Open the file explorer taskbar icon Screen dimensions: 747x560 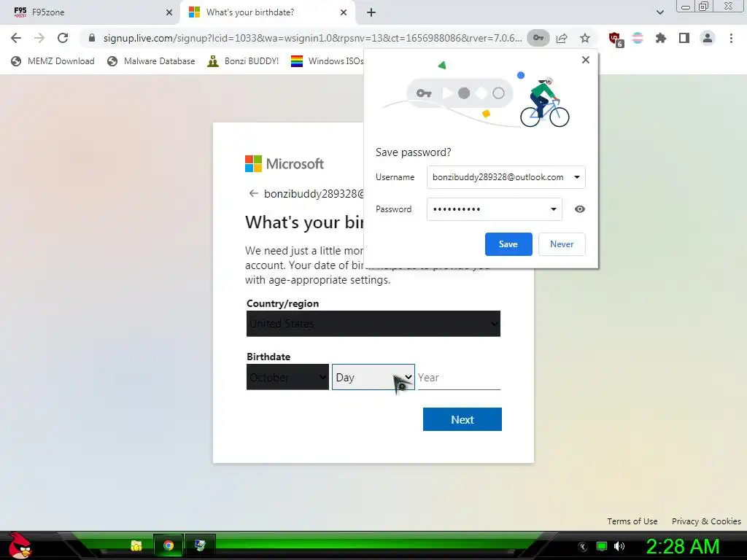tap(136, 545)
